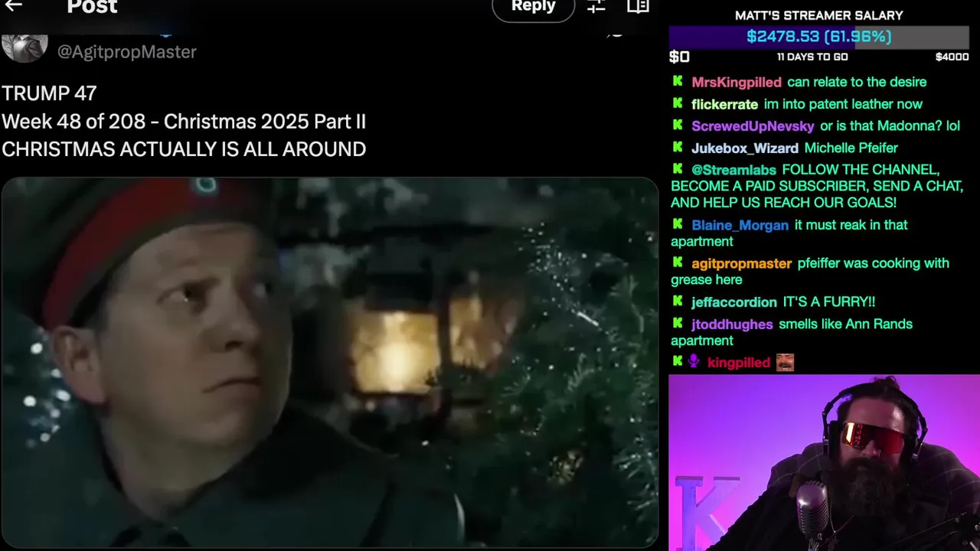Click the '$0' goal start label

(679, 57)
